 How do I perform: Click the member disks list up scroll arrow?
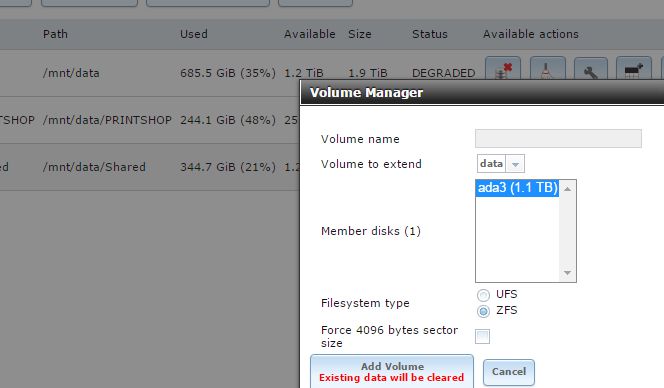point(567,189)
